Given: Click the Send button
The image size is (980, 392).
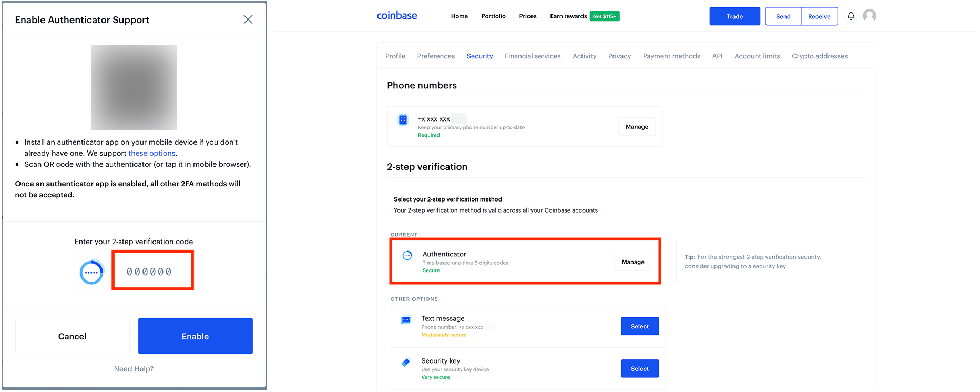Looking at the screenshot, I should (x=783, y=16).
